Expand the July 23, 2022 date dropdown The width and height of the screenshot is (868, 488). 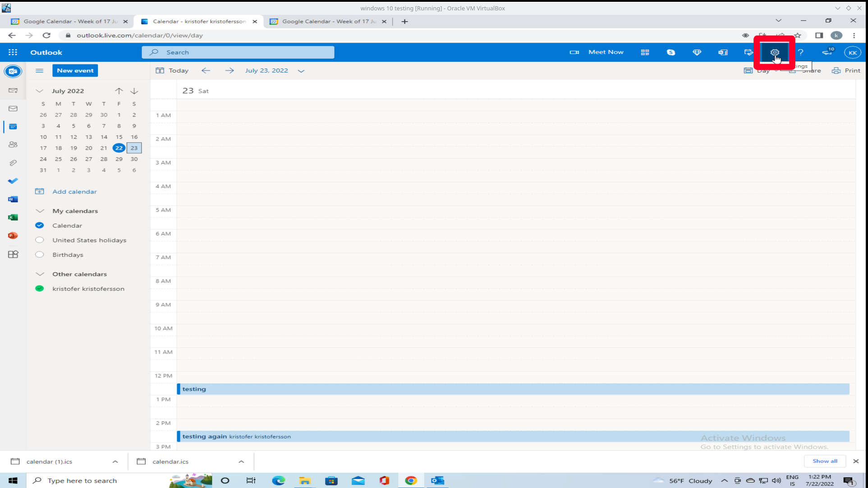(x=301, y=71)
